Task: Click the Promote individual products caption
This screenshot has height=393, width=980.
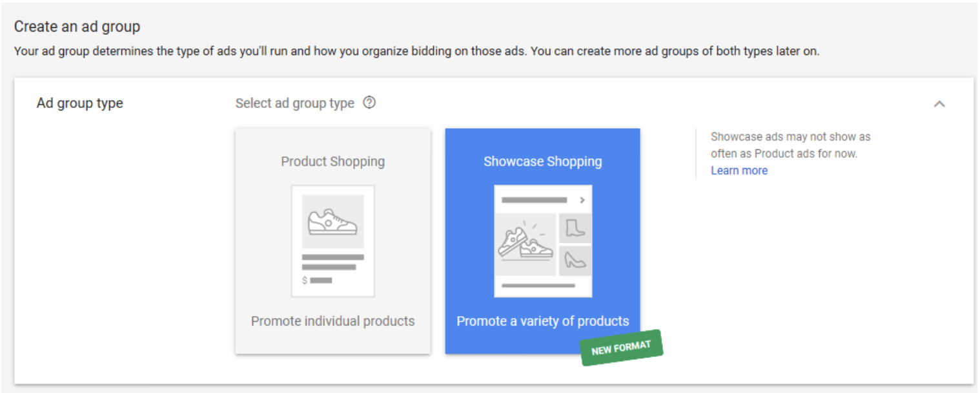Action: (x=332, y=321)
